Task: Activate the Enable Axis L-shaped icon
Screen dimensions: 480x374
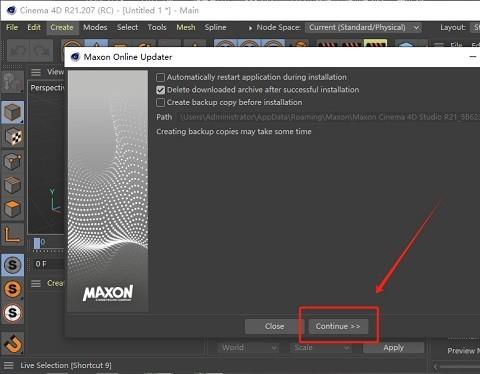Action: point(12,234)
